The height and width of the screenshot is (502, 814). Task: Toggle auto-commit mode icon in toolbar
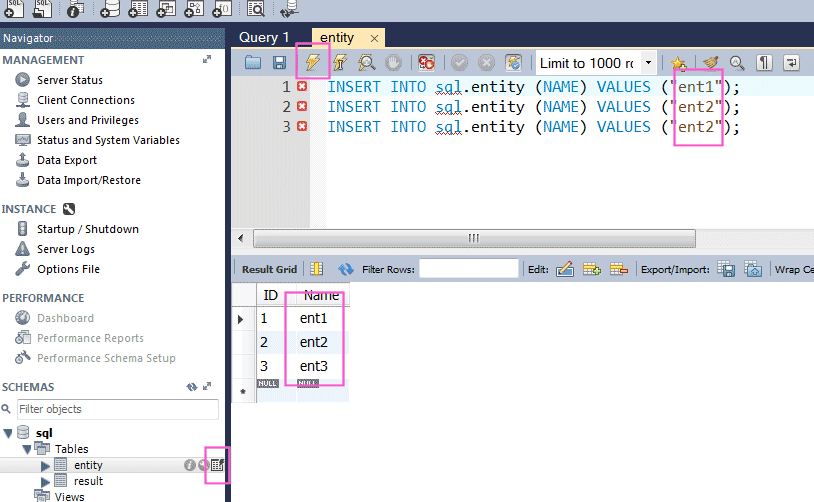click(513, 63)
